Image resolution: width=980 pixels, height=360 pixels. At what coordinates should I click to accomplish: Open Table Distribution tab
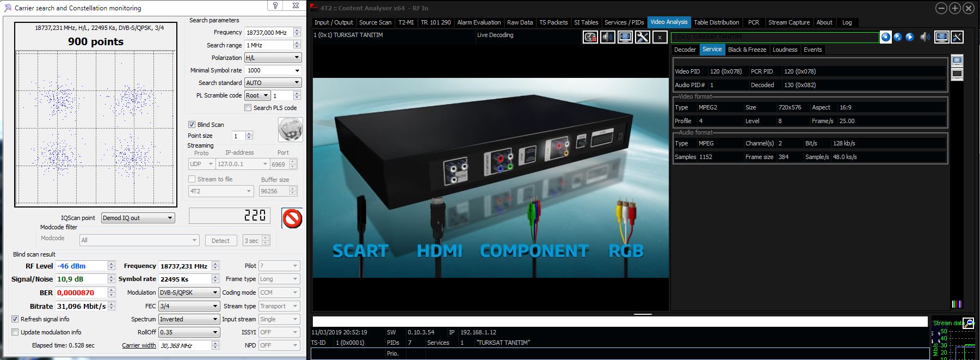pos(716,22)
